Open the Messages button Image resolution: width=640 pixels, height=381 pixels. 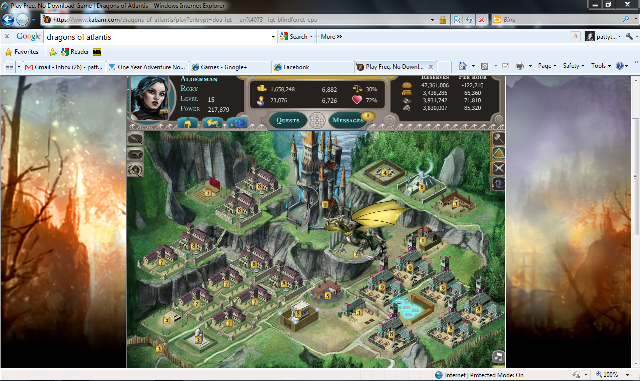point(348,120)
